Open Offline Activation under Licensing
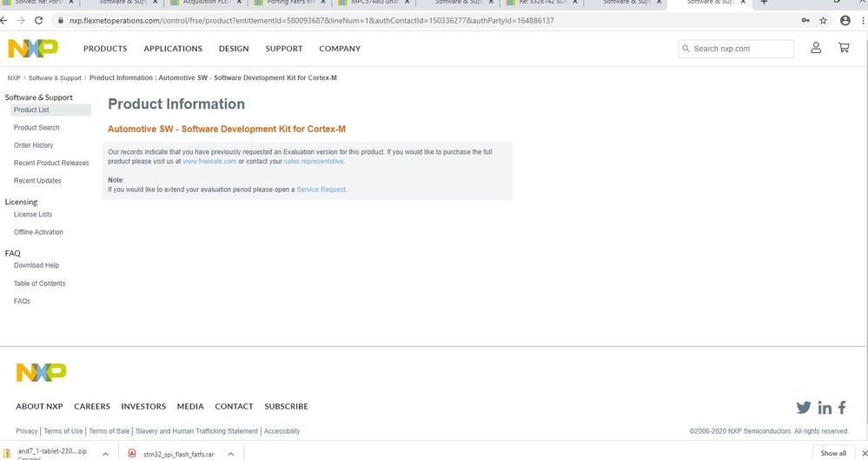This screenshot has height=460, width=868. [38, 232]
